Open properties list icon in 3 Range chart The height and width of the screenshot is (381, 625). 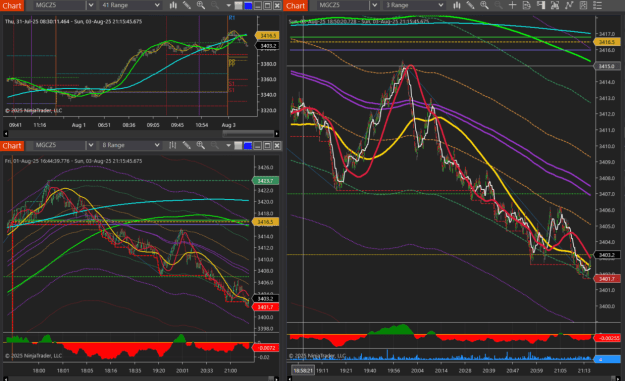click(x=597, y=5)
